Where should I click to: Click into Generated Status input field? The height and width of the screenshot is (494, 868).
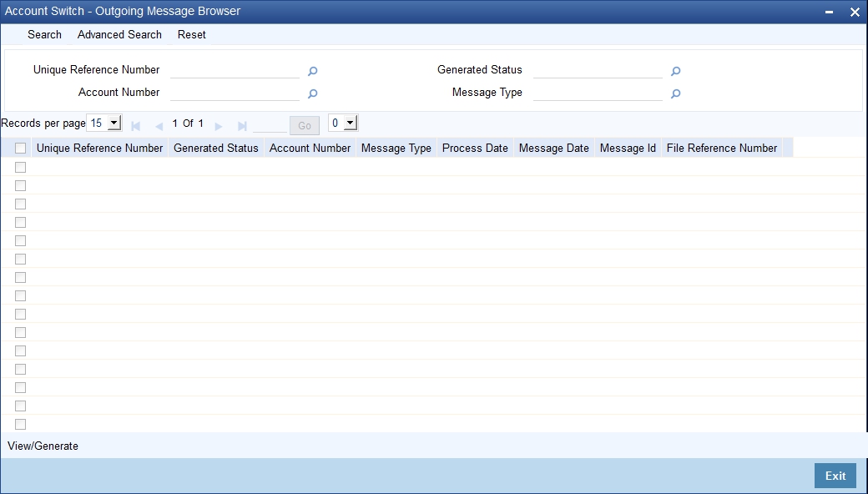598,70
